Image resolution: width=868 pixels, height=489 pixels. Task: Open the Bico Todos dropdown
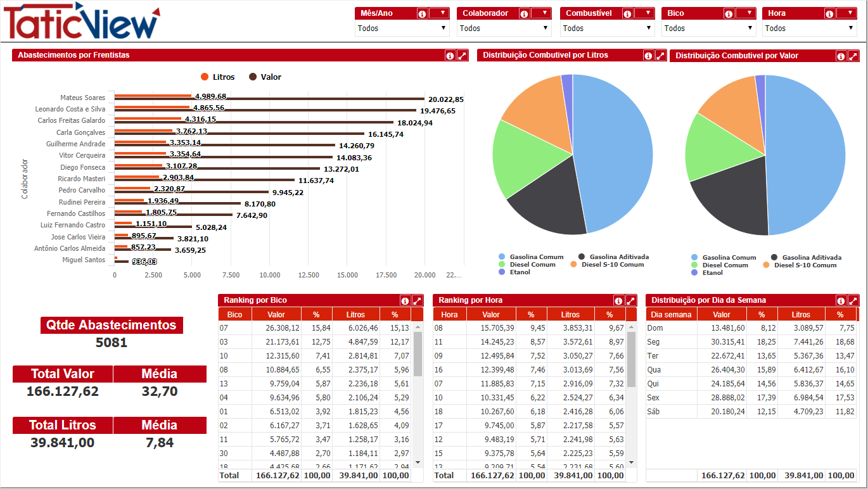click(x=710, y=29)
